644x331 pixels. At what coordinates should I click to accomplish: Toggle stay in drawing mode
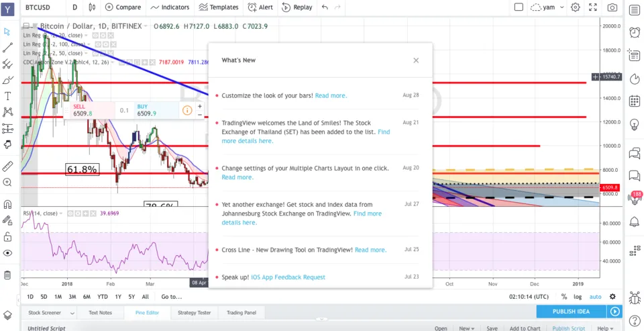[x=7, y=220]
